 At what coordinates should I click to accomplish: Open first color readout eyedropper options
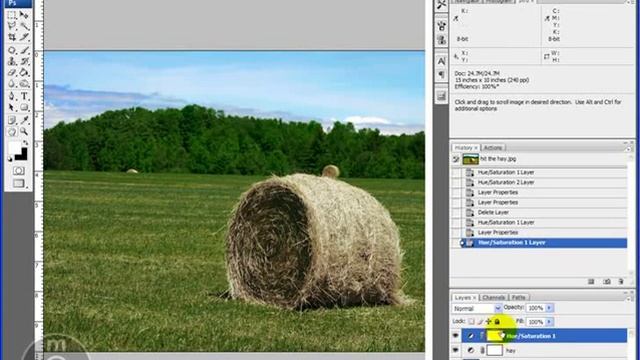pos(456,18)
